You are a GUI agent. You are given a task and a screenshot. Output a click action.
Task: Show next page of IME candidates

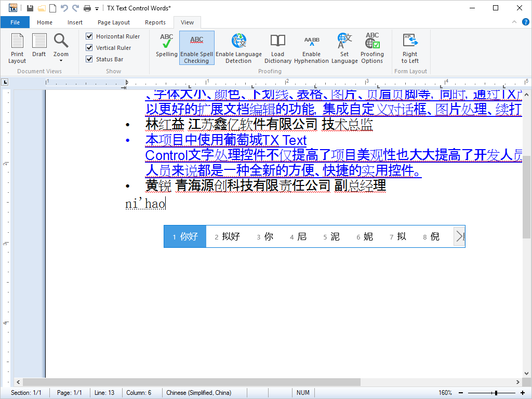tap(459, 236)
